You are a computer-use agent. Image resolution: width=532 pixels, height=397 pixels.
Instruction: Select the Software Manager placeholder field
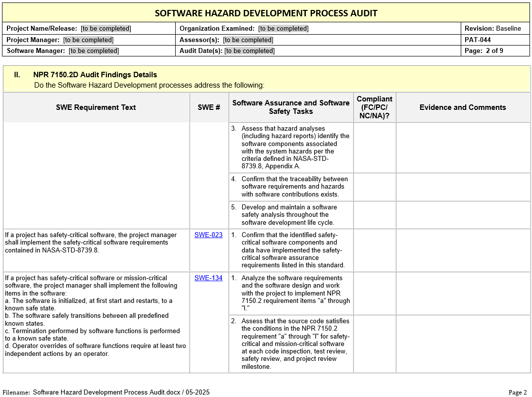point(94,51)
